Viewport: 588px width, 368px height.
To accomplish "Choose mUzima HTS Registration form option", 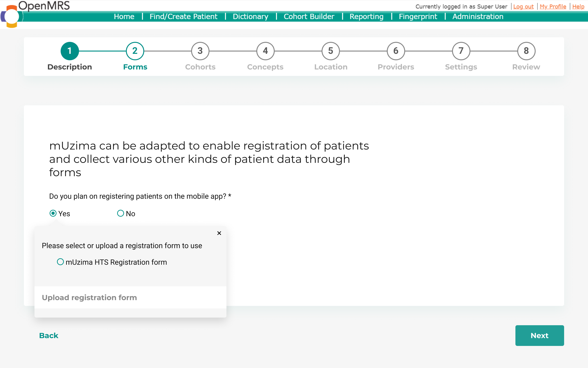I will pyautogui.click(x=60, y=262).
